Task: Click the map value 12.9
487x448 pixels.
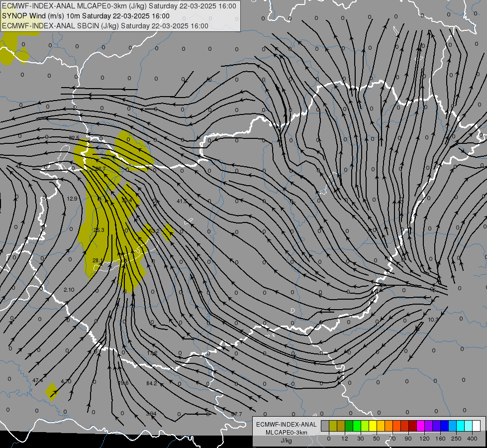Action: click(72, 199)
